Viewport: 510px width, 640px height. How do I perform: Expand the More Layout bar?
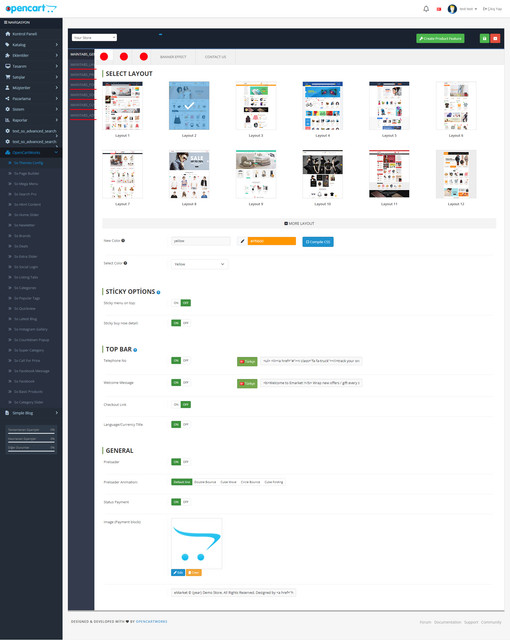tap(299, 223)
